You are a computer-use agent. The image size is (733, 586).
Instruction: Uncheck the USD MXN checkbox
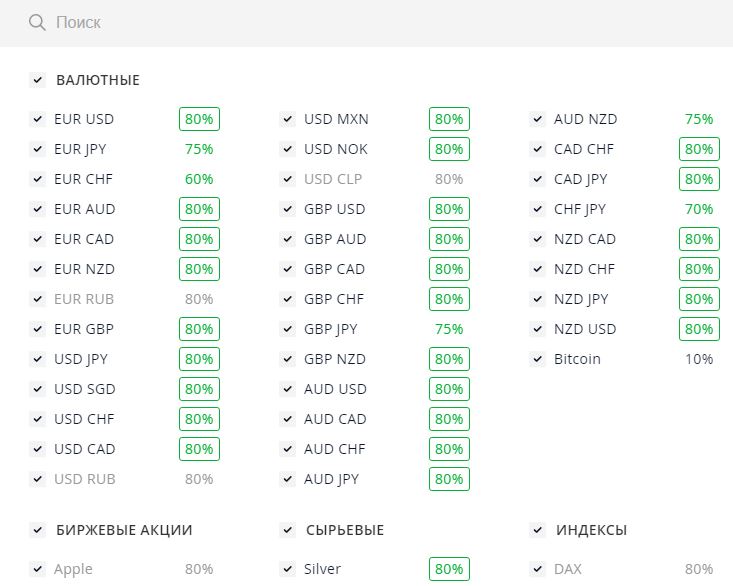[287, 119]
